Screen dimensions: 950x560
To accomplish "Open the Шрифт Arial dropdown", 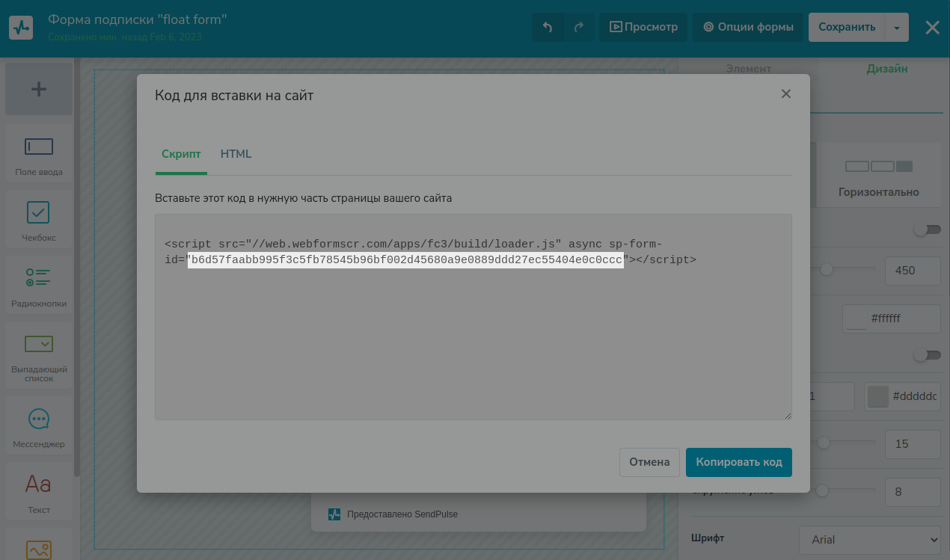I will tap(871, 540).
